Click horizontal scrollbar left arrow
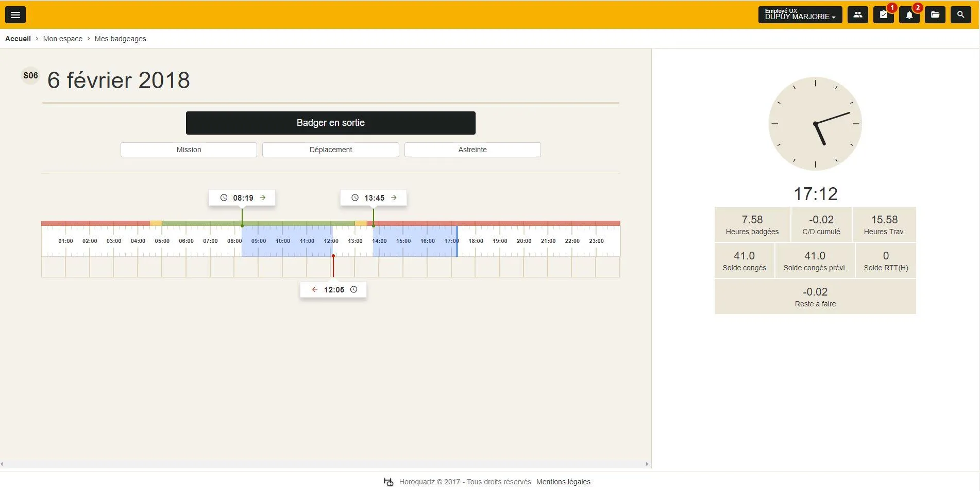This screenshot has width=980, height=491. [x=2, y=464]
